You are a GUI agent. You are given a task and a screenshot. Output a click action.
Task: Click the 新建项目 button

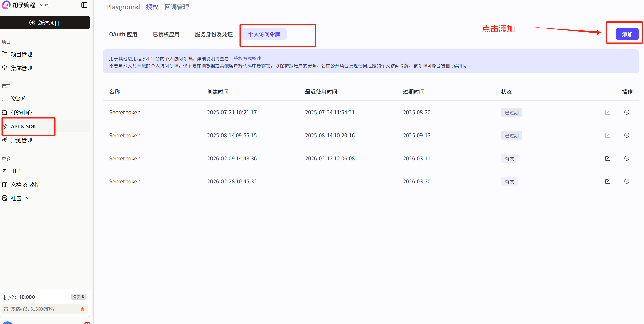[45, 23]
